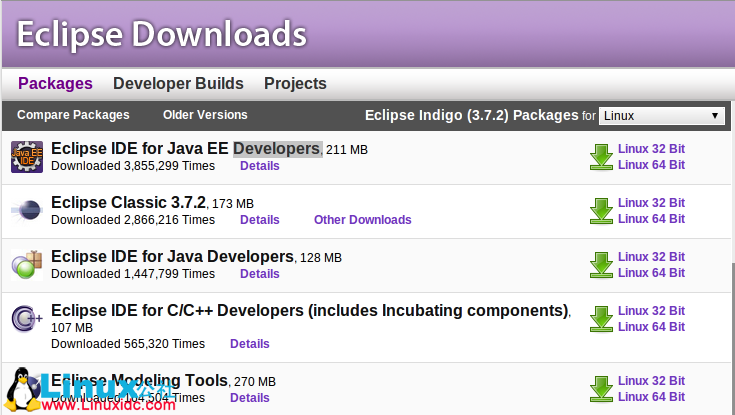The height and width of the screenshot is (415, 735).
Task: Click title Eclipse IDE for Java EE Developers
Action: coord(186,149)
